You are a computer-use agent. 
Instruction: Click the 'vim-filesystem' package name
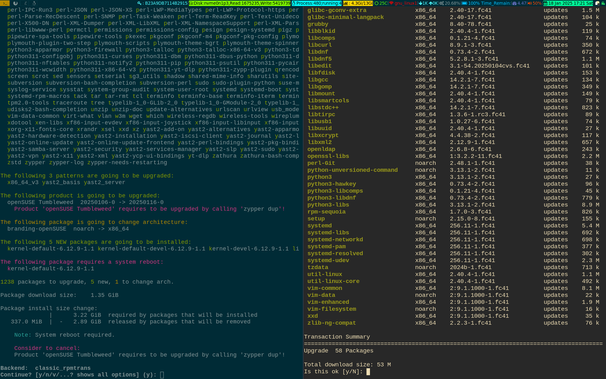click(x=332, y=309)
